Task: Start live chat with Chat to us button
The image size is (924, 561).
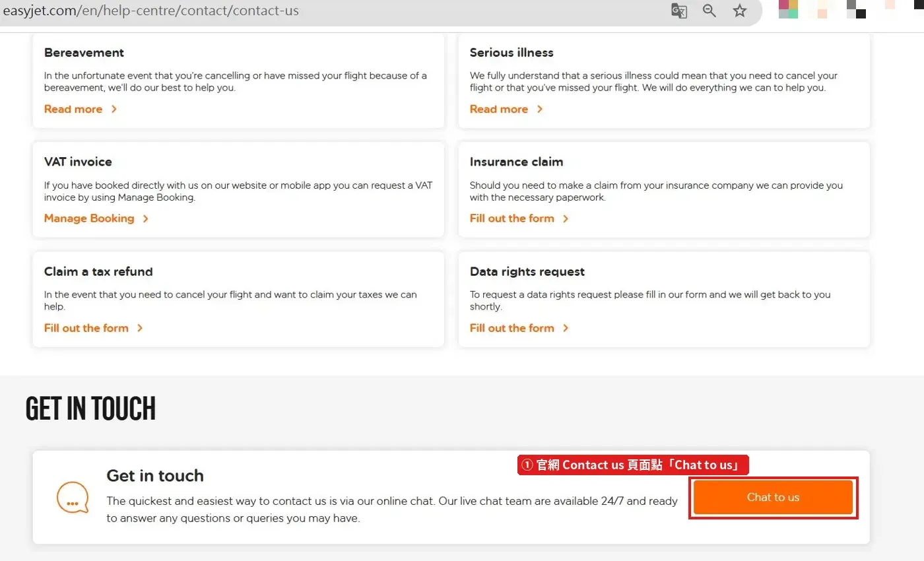Action: (x=773, y=497)
